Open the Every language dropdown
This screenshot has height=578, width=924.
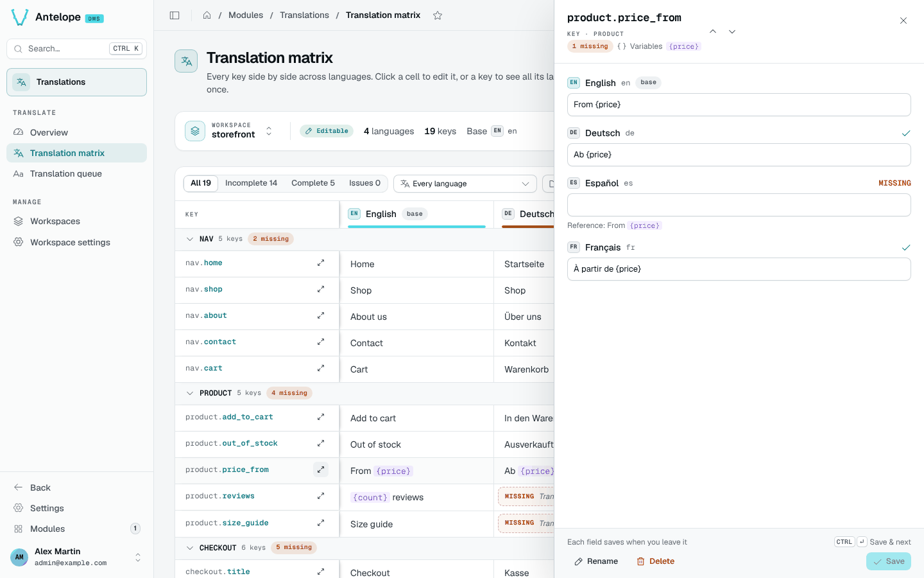tap(465, 184)
